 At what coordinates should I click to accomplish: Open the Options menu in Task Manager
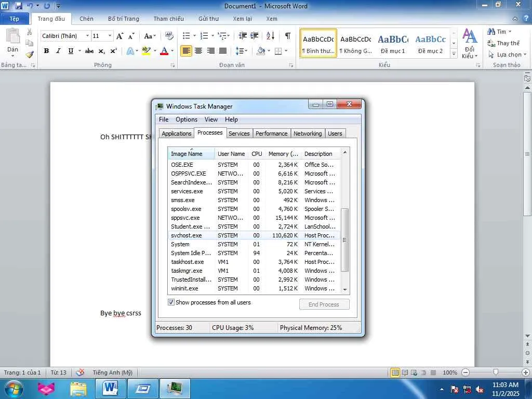186,119
